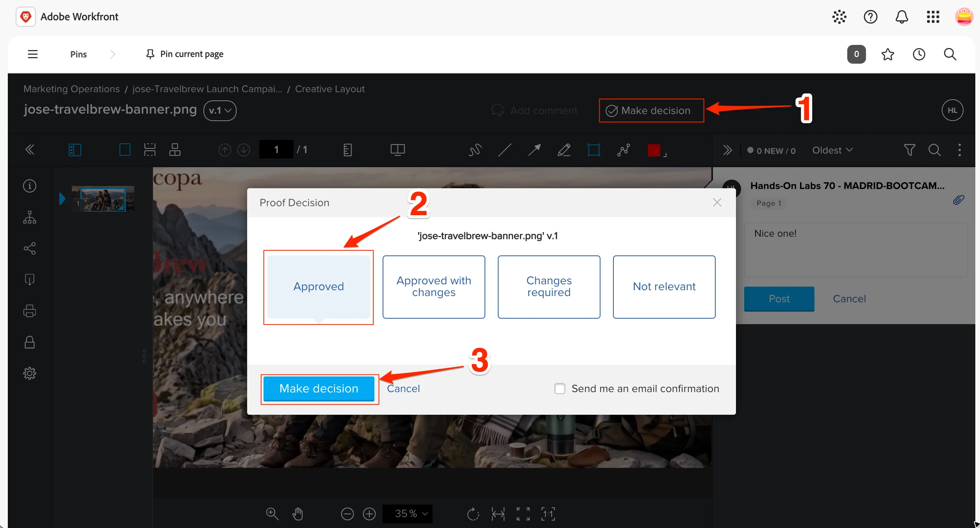This screenshot has width=980, height=528.
Task: Fit proof to width
Action: point(498,514)
